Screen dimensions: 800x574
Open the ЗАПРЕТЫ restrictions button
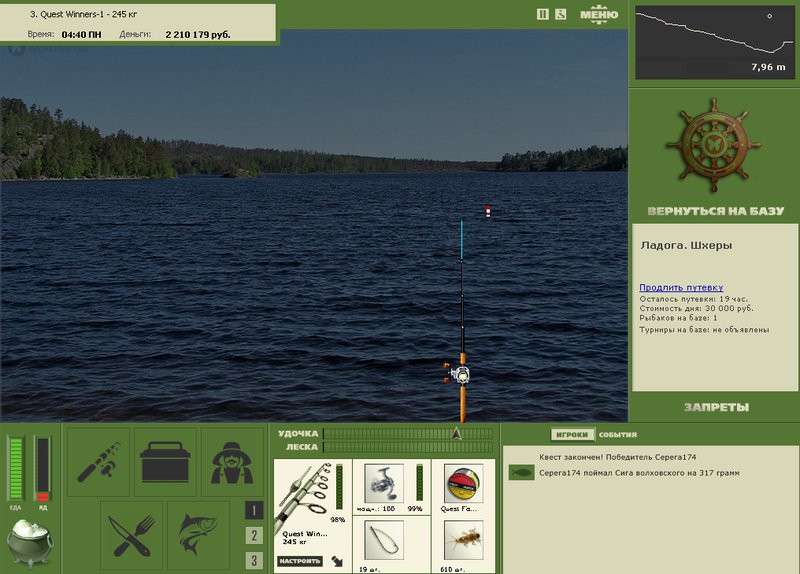point(716,407)
